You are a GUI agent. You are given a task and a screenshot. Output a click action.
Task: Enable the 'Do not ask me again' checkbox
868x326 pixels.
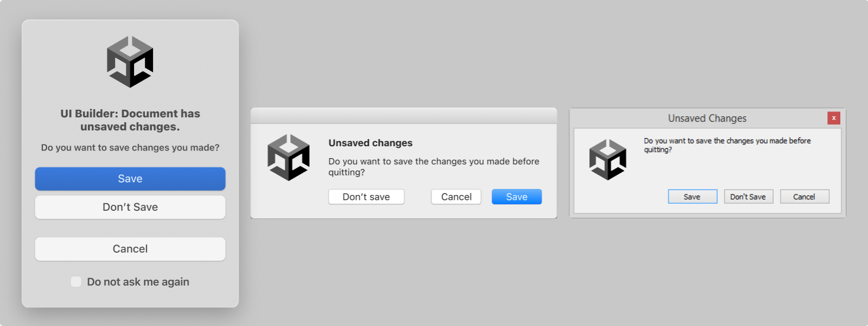(x=76, y=281)
